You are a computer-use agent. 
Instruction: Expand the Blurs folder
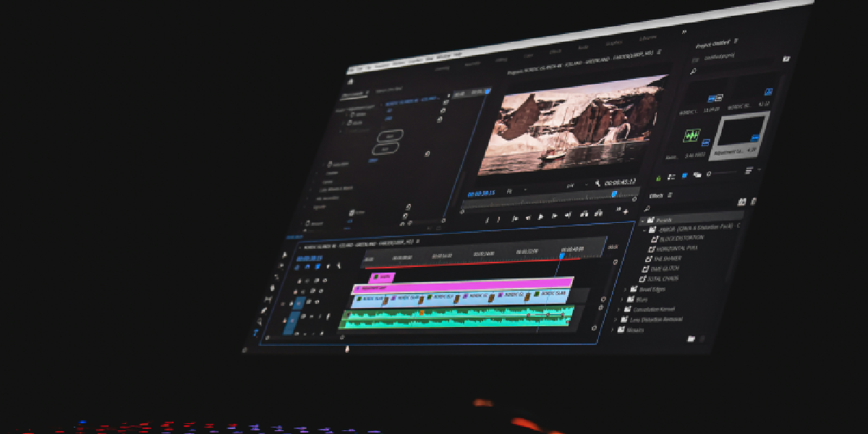[x=621, y=299]
